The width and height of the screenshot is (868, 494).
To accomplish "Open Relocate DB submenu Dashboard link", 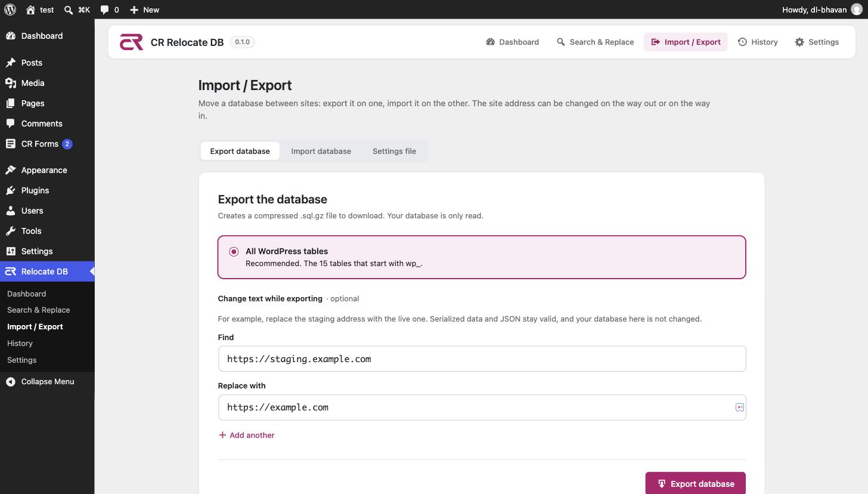I will pyautogui.click(x=26, y=294).
